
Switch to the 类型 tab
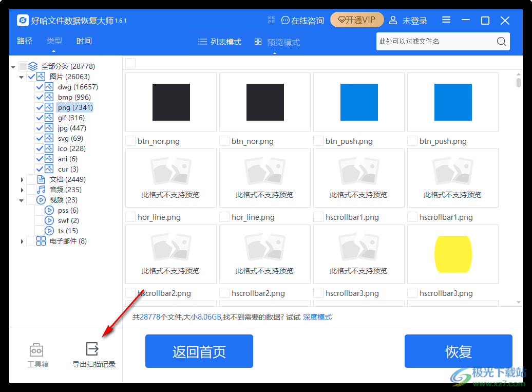54,41
